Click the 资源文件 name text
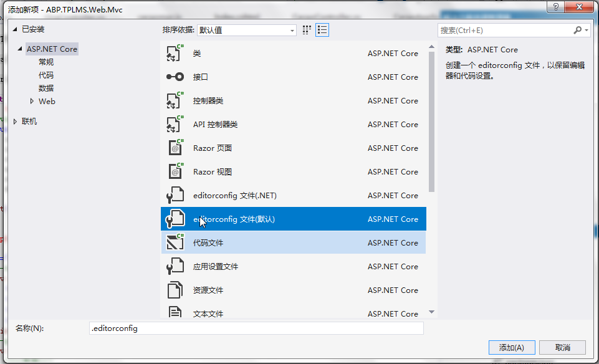This screenshot has width=599, height=364. (208, 290)
